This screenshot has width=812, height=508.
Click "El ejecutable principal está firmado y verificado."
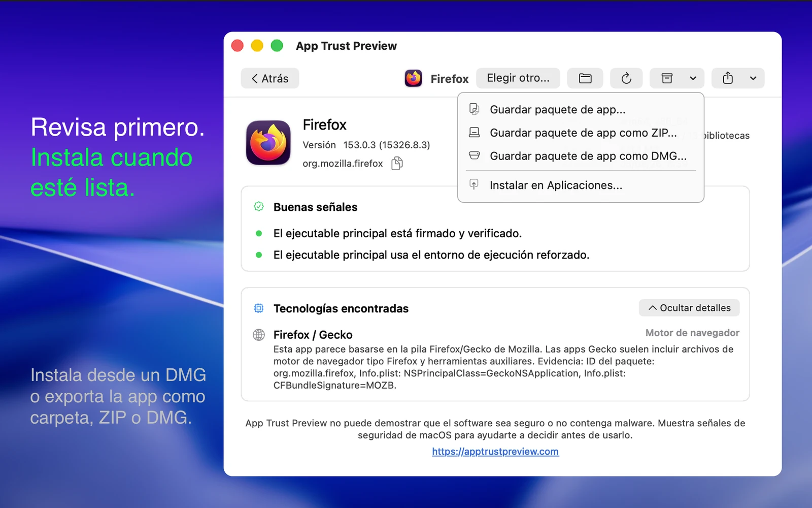click(x=397, y=233)
